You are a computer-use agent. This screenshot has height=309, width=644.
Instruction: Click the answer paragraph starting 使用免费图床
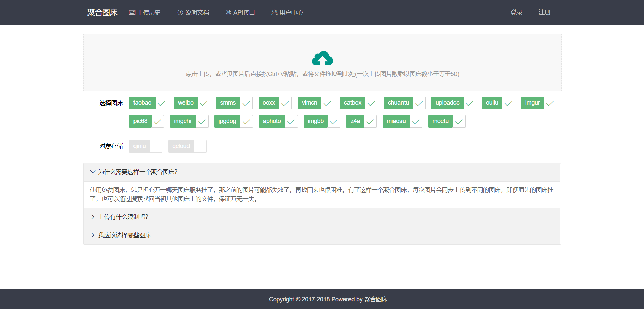click(x=322, y=195)
